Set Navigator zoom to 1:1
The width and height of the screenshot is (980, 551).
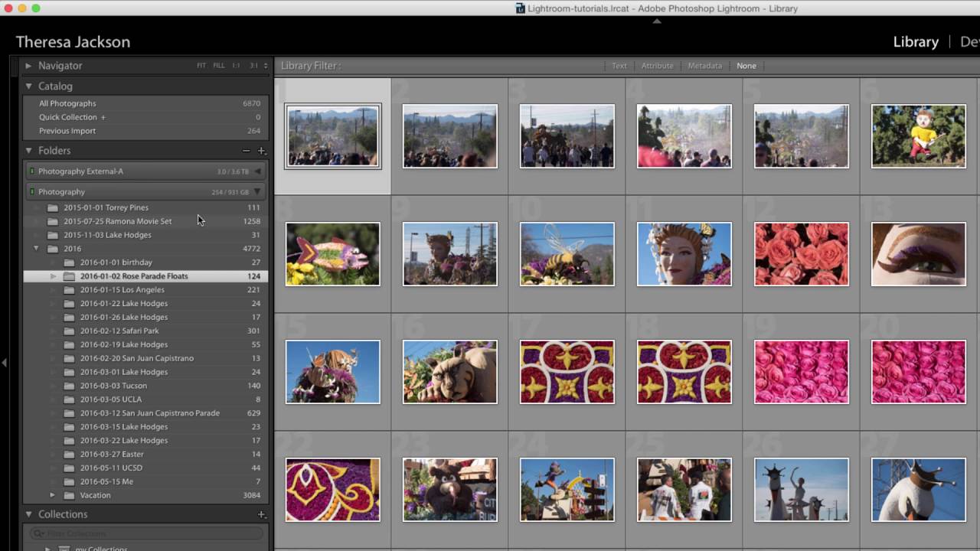pos(236,66)
